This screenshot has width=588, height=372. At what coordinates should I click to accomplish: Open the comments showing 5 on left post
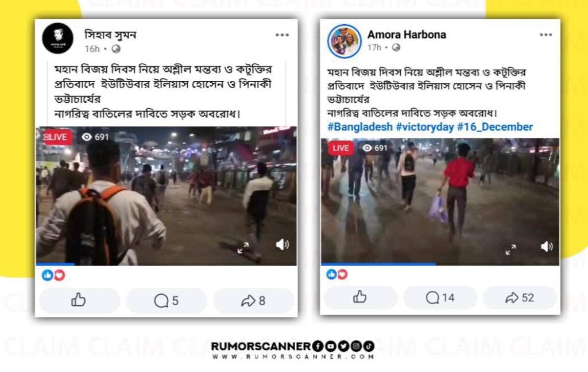click(x=167, y=300)
